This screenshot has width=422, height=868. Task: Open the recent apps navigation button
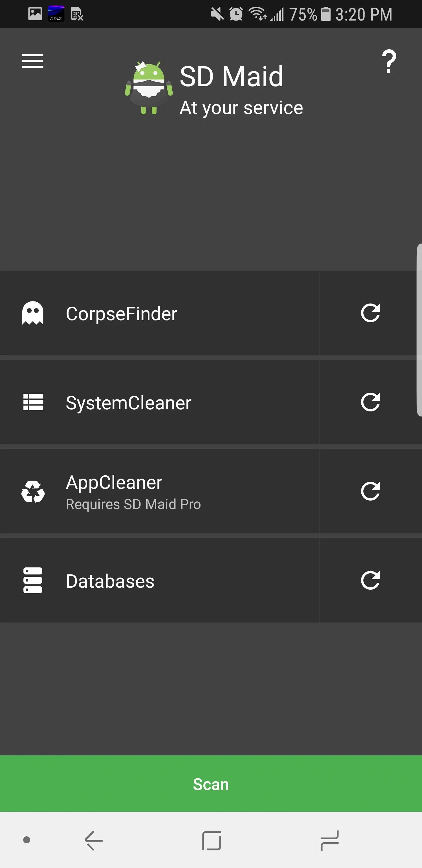click(x=329, y=840)
